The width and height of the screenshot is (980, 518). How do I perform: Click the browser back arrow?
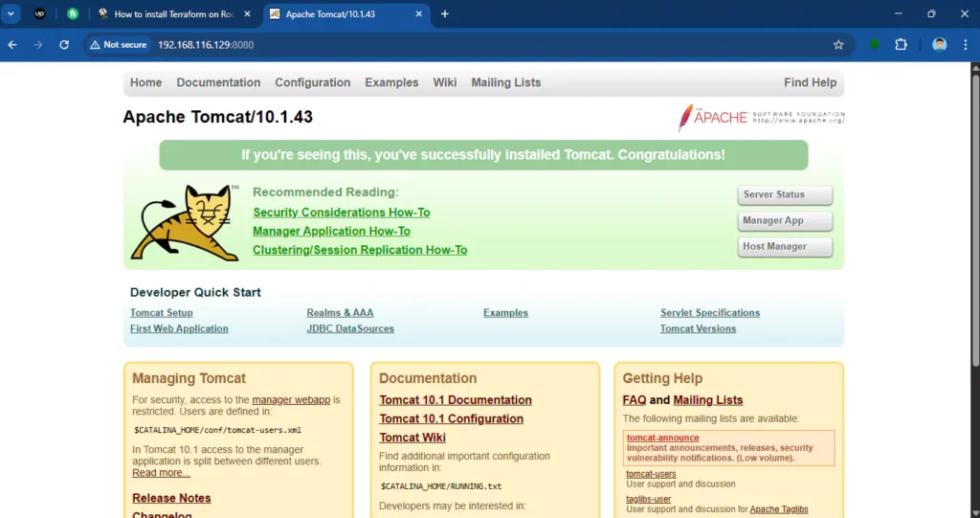coord(12,44)
